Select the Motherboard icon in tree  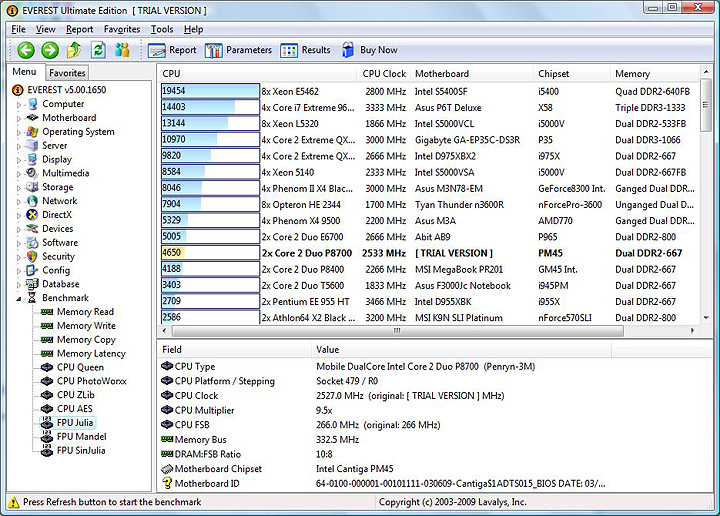[33, 118]
